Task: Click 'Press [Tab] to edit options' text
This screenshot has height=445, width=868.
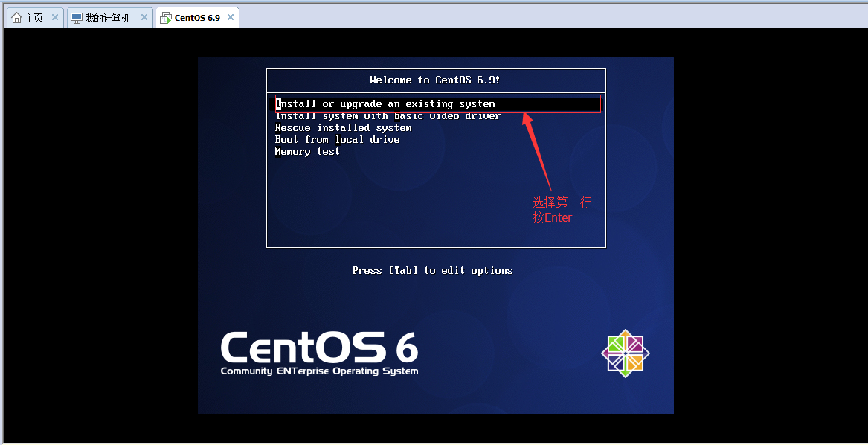Action: 432,271
